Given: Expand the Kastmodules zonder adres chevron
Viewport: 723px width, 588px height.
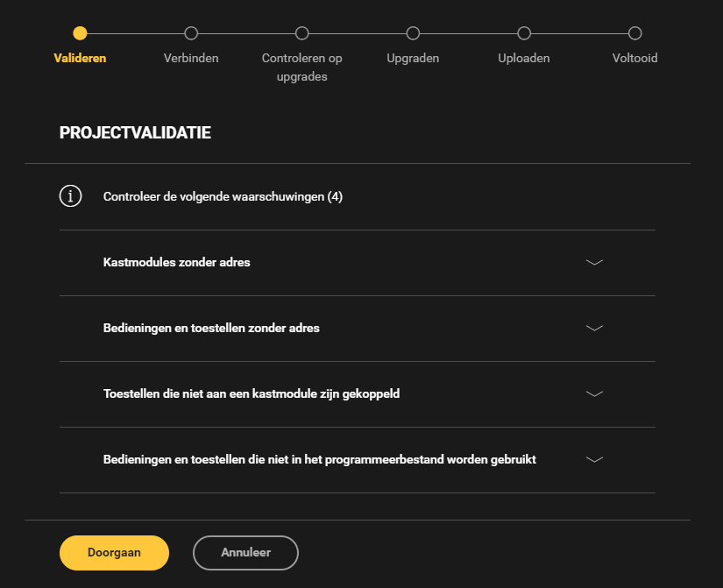Looking at the screenshot, I should (594, 262).
